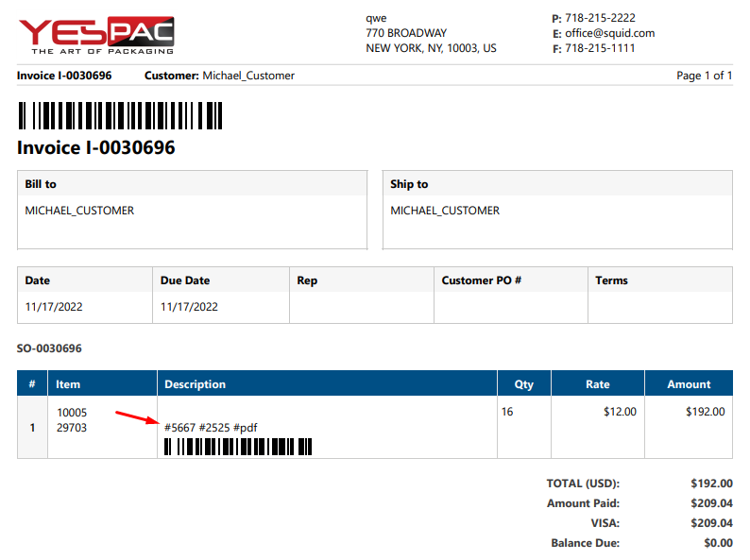
Task: Click the #5667 #2525 #pdf description text
Action: tap(211, 428)
